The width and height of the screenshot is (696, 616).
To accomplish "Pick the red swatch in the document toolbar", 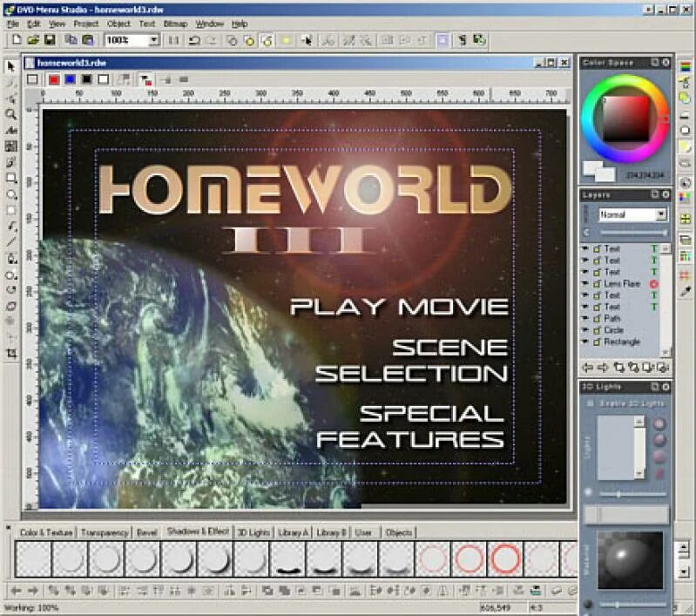I will [x=54, y=79].
